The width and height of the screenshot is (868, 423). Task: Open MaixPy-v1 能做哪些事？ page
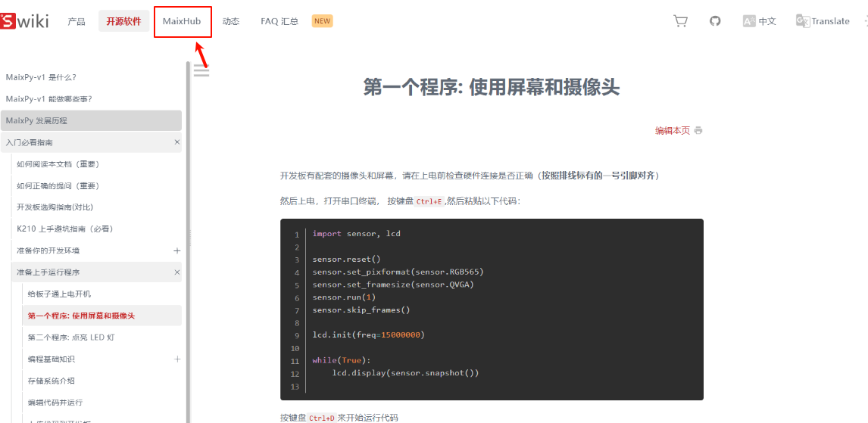[x=48, y=99]
